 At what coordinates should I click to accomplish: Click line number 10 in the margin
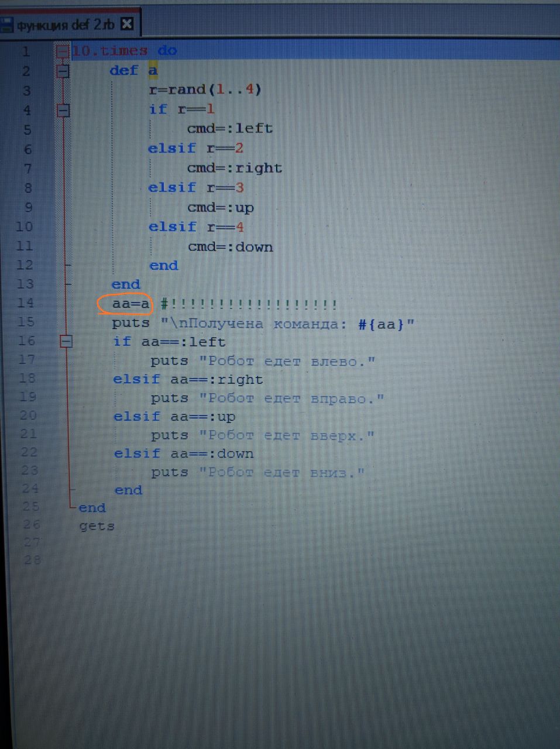point(25,226)
